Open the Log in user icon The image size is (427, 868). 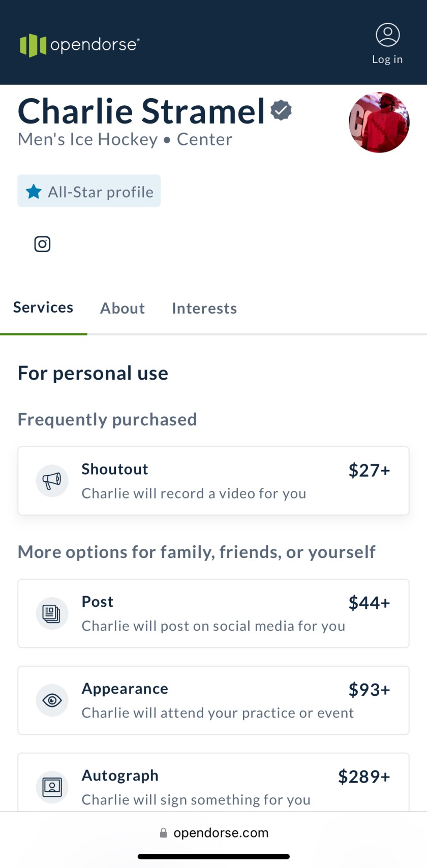(387, 35)
